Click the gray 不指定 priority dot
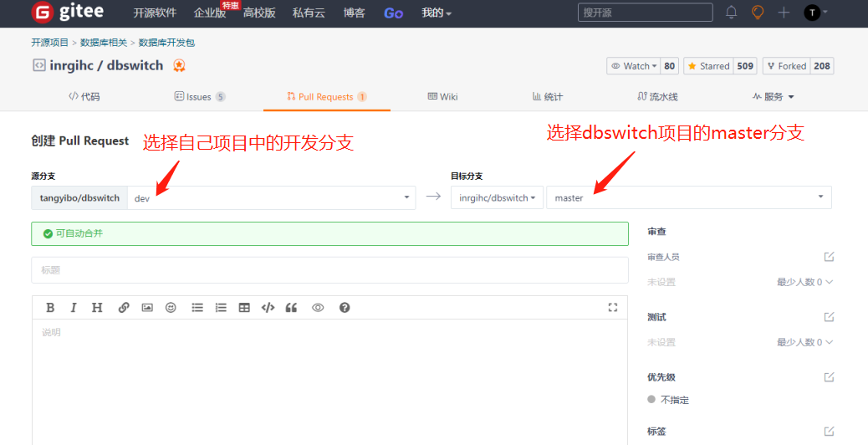 [651, 400]
